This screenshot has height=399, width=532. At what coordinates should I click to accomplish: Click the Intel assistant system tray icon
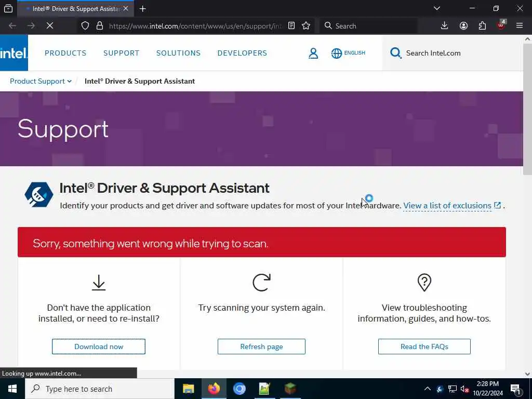click(x=440, y=389)
